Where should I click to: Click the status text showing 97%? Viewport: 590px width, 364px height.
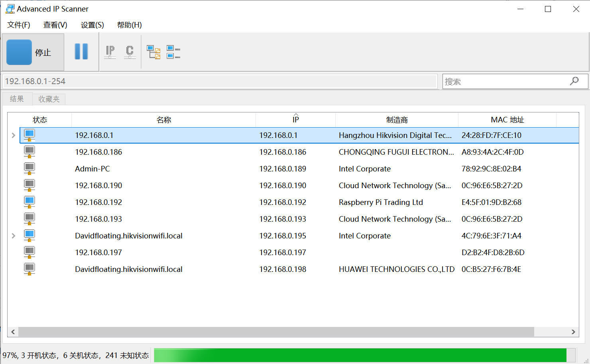[76, 355]
